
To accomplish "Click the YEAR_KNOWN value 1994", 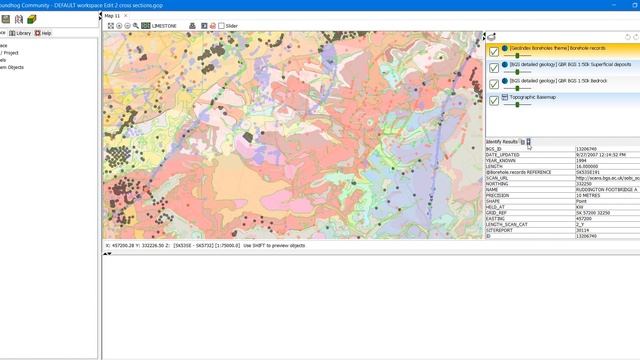I will pos(581,161).
